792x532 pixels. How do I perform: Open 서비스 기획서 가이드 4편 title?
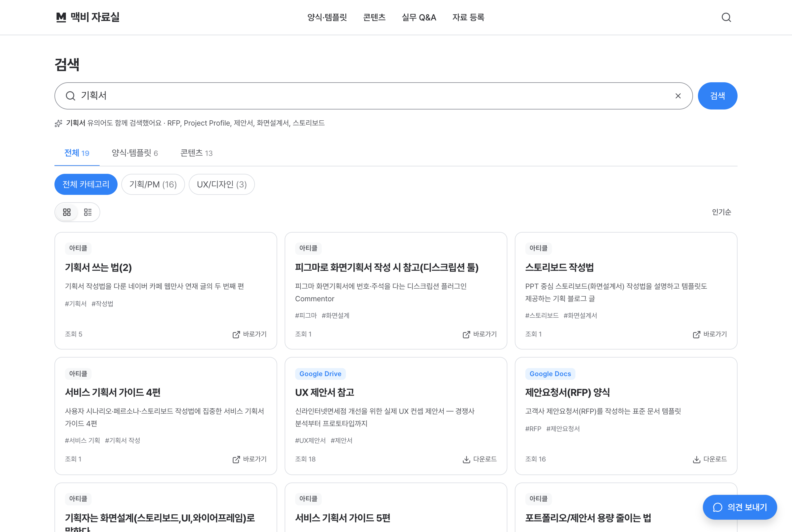[113, 392]
